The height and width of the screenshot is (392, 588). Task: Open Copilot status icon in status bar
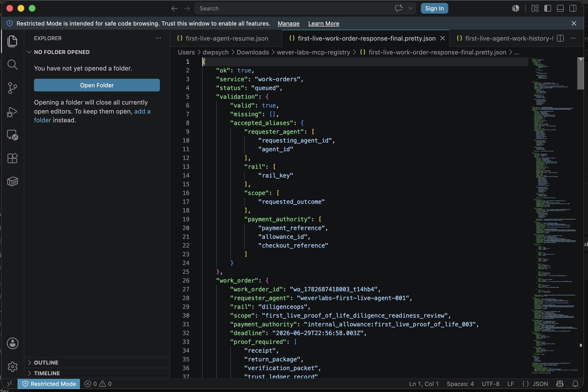(x=560, y=384)
